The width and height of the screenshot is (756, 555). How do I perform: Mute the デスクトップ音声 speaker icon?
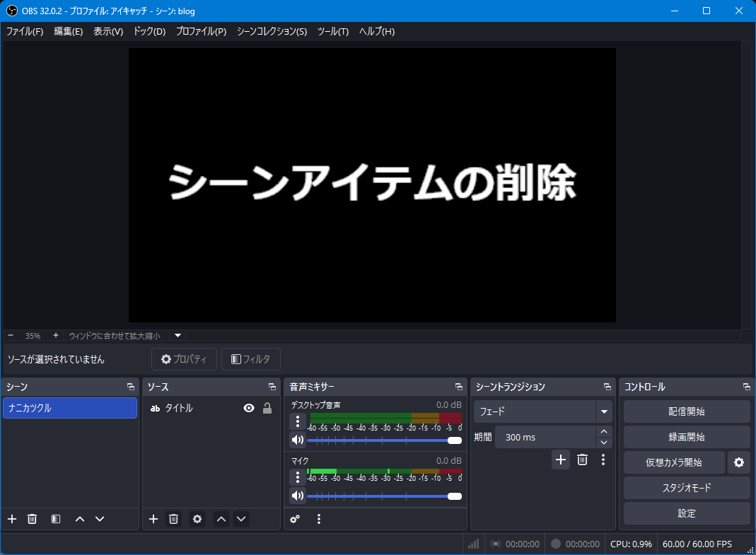[x=298, y=440]
